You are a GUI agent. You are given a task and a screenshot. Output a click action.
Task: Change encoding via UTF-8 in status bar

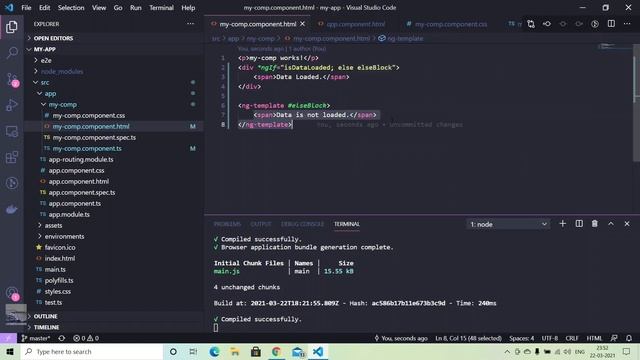point(549,338)
